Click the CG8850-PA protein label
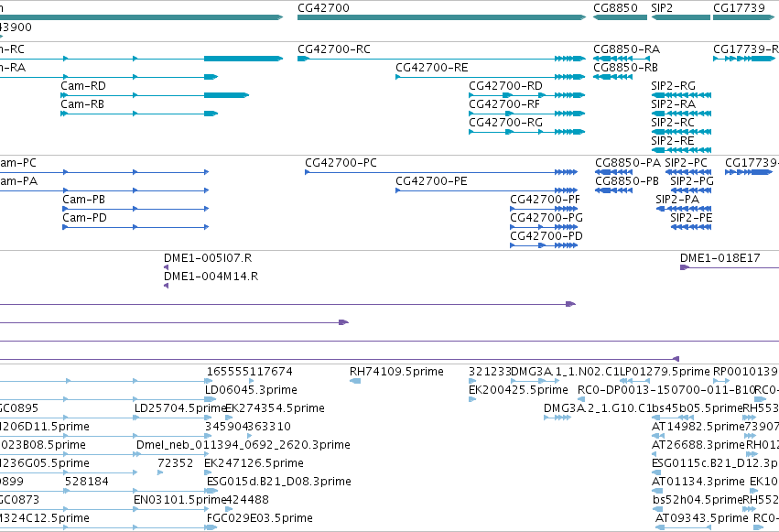The height and width of the screenshot is (532, 779). [628, 163]
